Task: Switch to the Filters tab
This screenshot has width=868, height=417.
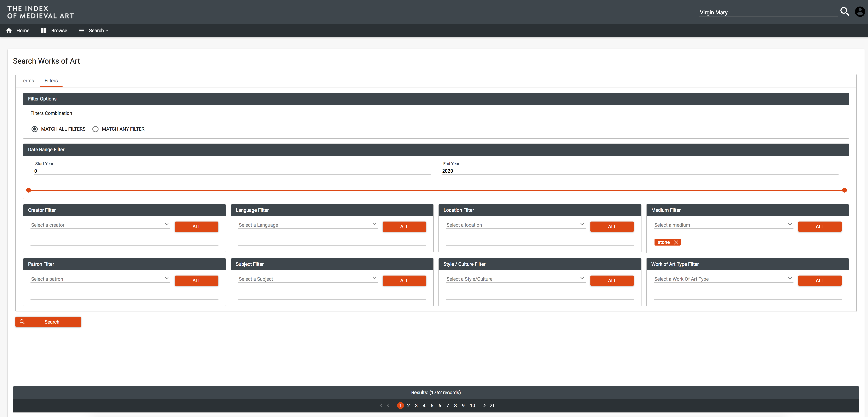Action: click(51, 81)
